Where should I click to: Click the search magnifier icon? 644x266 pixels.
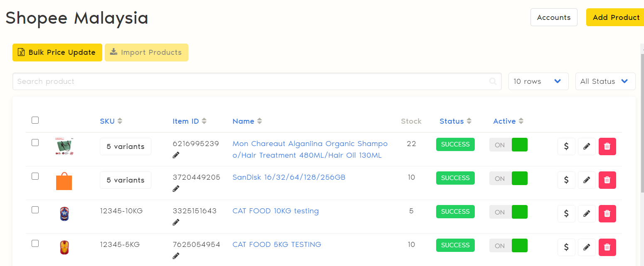click(493, 81)
